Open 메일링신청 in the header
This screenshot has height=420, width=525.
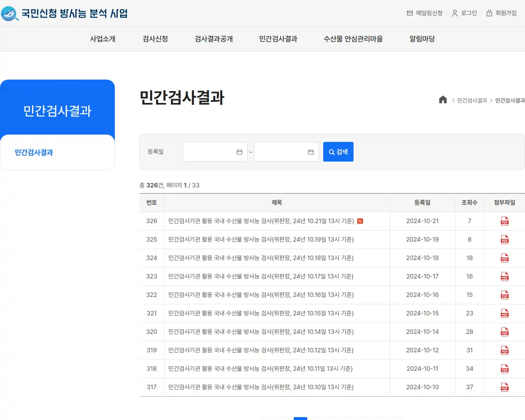(x=425, y=13)
